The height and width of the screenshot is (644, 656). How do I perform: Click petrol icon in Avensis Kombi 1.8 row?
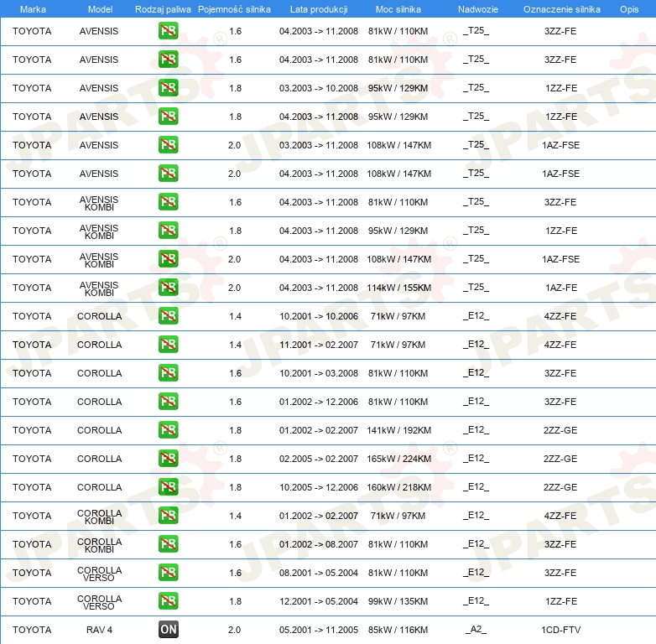tap(168, 230)
